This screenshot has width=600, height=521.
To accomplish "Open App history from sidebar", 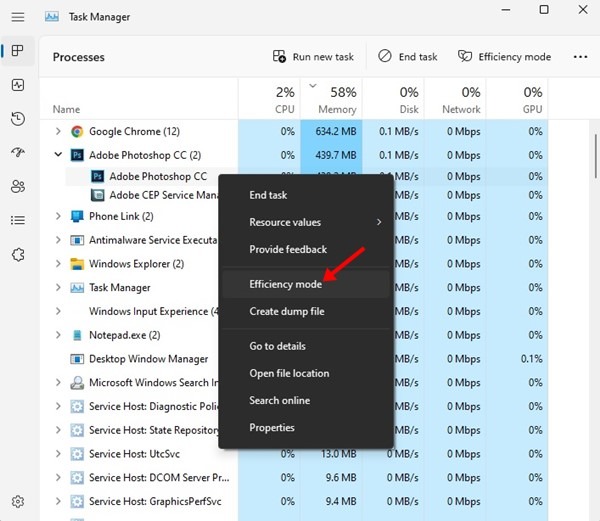I will click(17, 119).
